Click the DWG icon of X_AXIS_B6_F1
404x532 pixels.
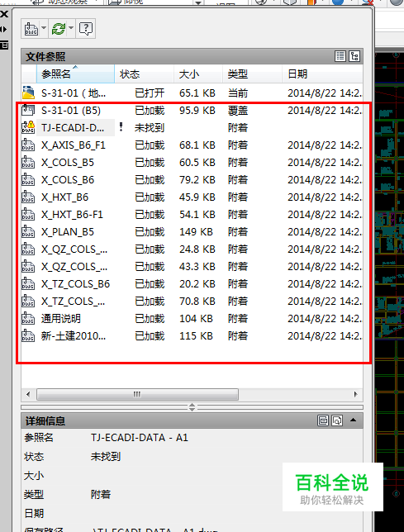click(28, 145)
